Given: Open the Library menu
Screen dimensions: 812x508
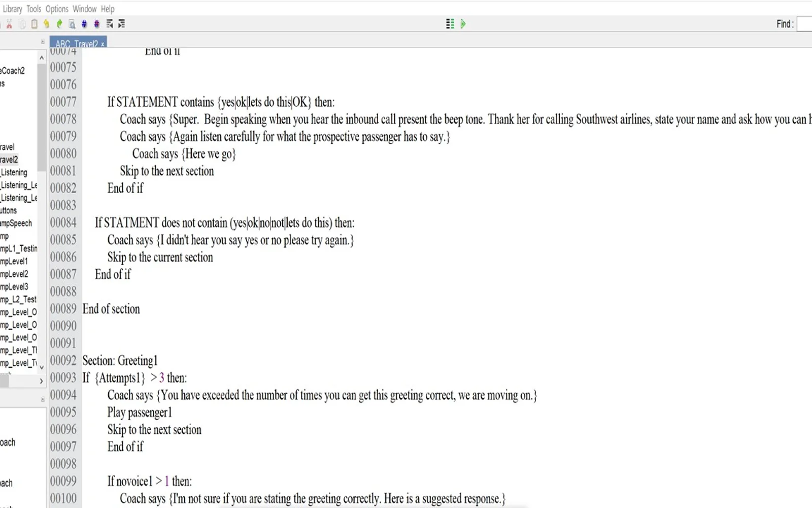Looking at the screenshot, I should [x=12, y=9].
